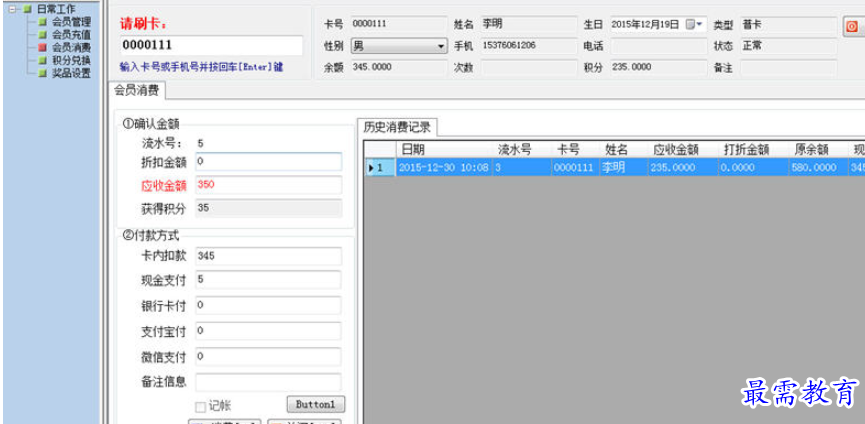The height and width of the screenshot is (424, 865).
Task: Click the date cell 2015-12-30 10:08
Action: click(x=445, y=168)
